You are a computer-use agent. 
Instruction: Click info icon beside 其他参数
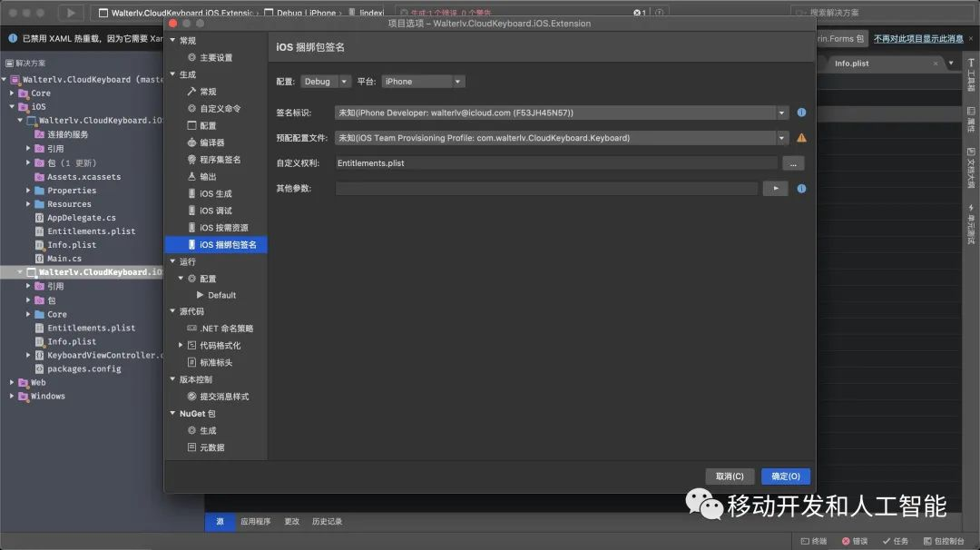(801, 188)
